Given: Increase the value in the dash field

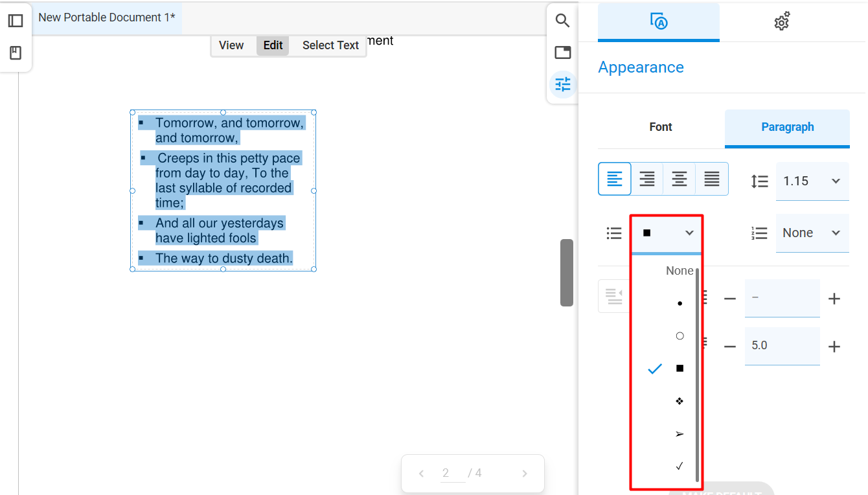Looking at the screenshot, I should [834, 299].
